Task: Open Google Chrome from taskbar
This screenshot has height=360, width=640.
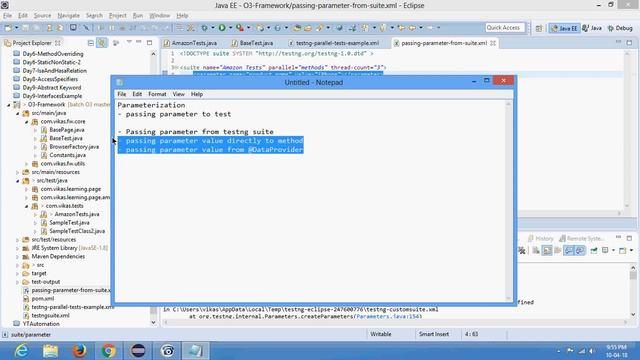Action: tap(109, 351)
